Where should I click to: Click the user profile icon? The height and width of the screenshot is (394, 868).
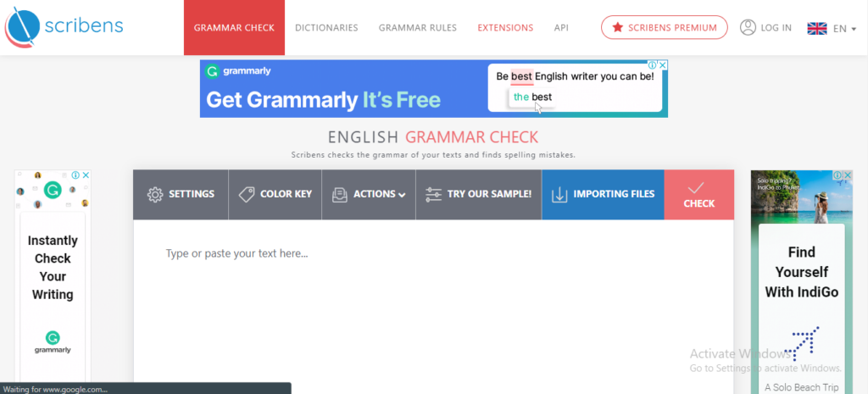748,27
